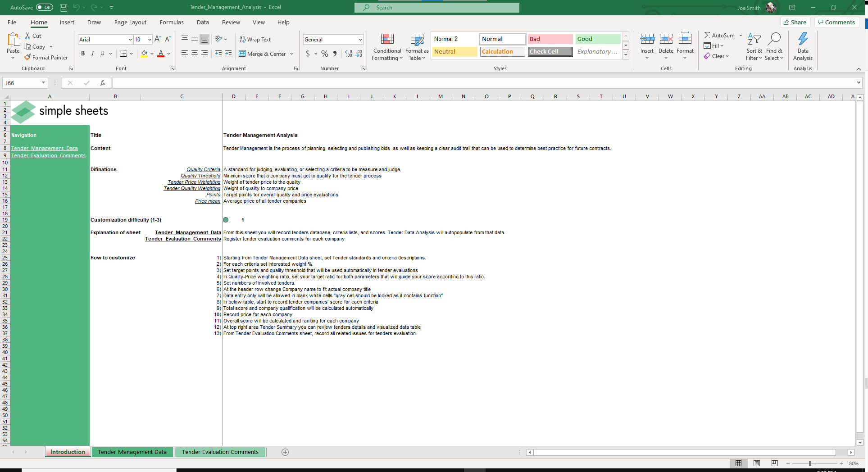Apply the red Font Color A
The height and width of the screenshot is (472, 868).
coord(161,54)
